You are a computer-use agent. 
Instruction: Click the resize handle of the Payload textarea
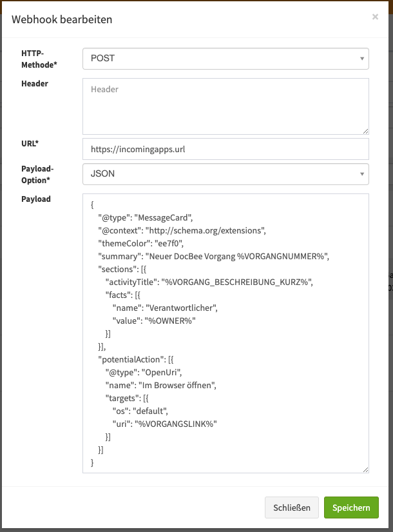(x=365, y=469)
